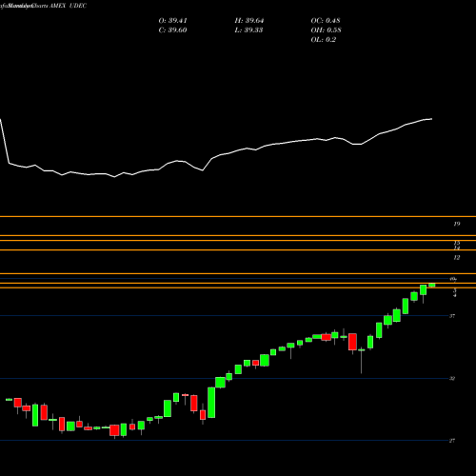This screenshot has width=476, height=476.
Task: Click the last green candlestick on the chart
Action: 432,285
